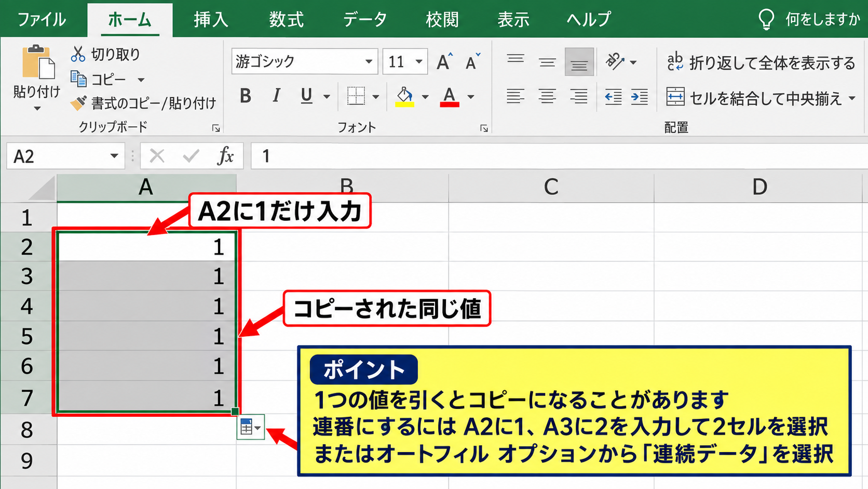Screen dimensions: 868x489
Task: Apply borders with the border icon
Action: click(356, 96)
